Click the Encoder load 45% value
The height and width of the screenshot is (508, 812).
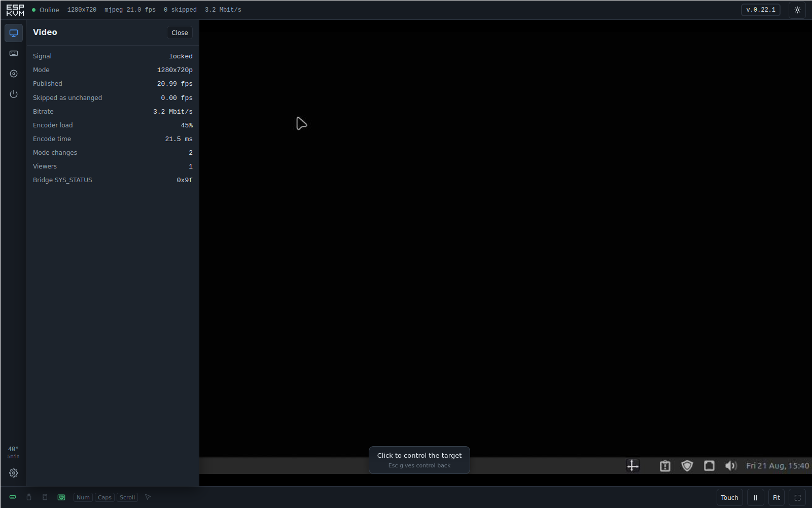[187, 125]
